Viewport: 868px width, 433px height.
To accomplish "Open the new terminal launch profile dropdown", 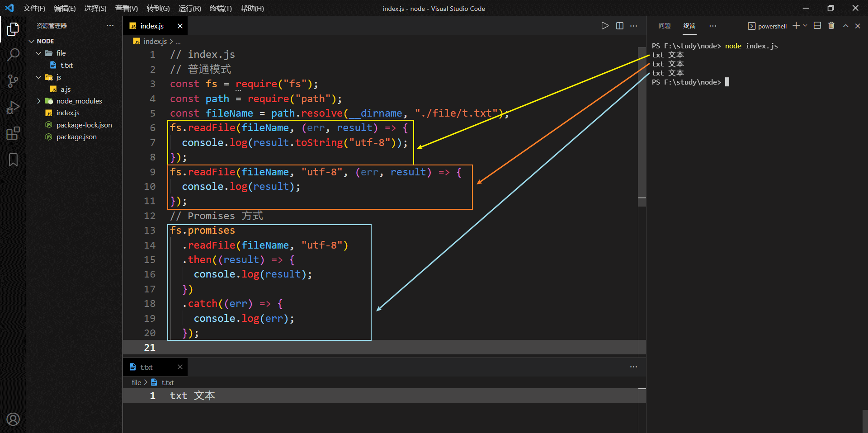I will tap(805, 26).
